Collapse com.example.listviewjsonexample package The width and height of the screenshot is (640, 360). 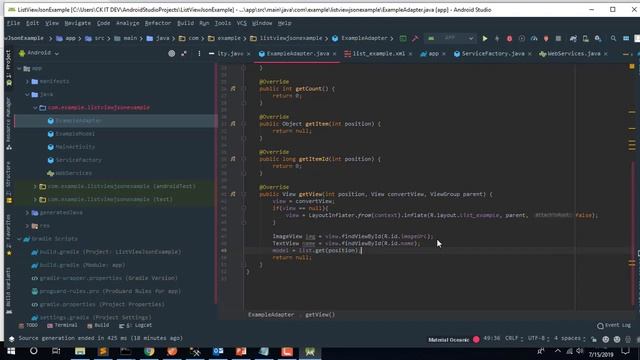(35, 108)
